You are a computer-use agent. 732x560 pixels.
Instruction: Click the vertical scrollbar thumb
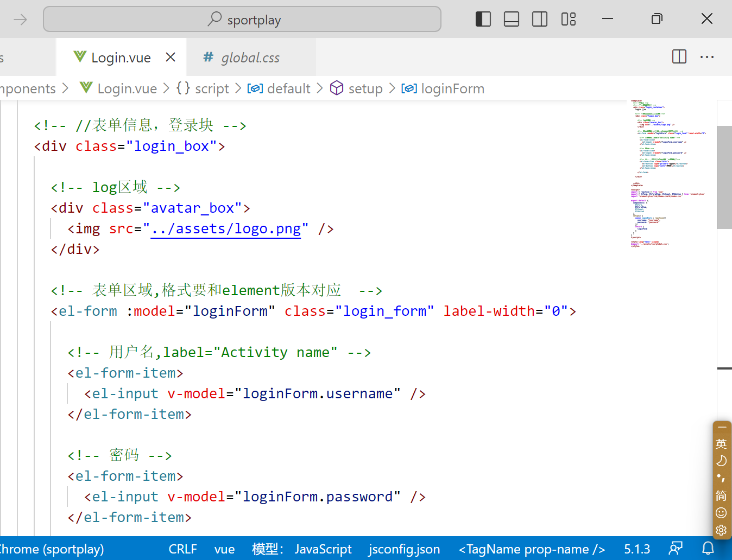coord(724,177)
